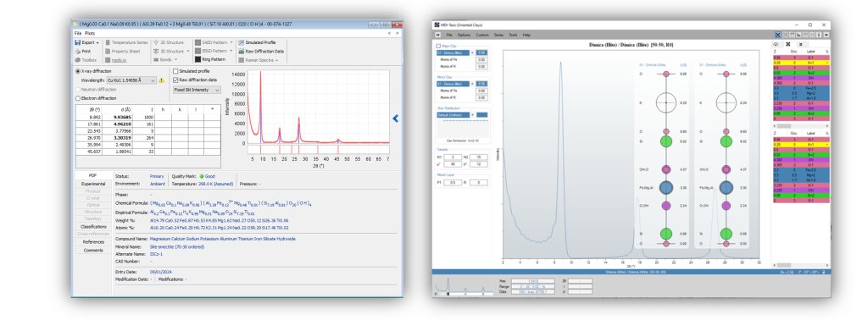This screenshot has height=320, width=868.
Task: Open the Options menu in MDI window
Action: [464, 35]
